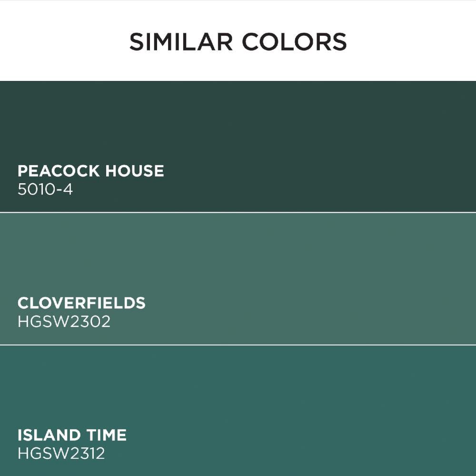Choose the Island Time teal swatch
476x476 pixels.
(238, 411)
